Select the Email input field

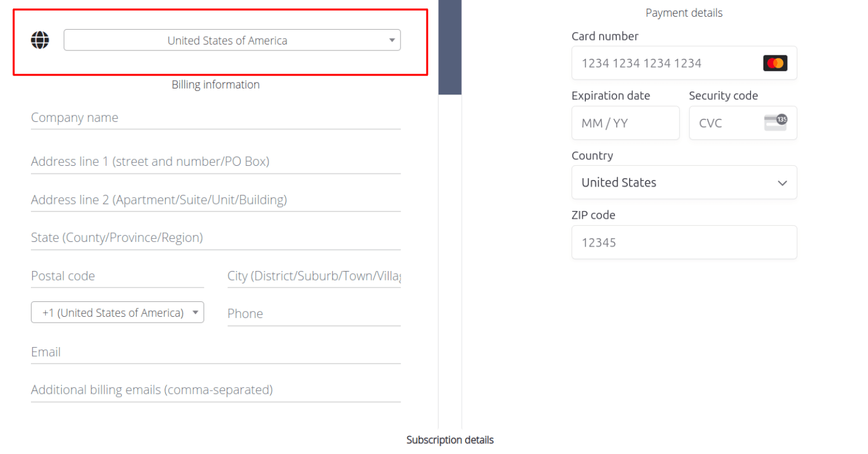pos(215,352)
